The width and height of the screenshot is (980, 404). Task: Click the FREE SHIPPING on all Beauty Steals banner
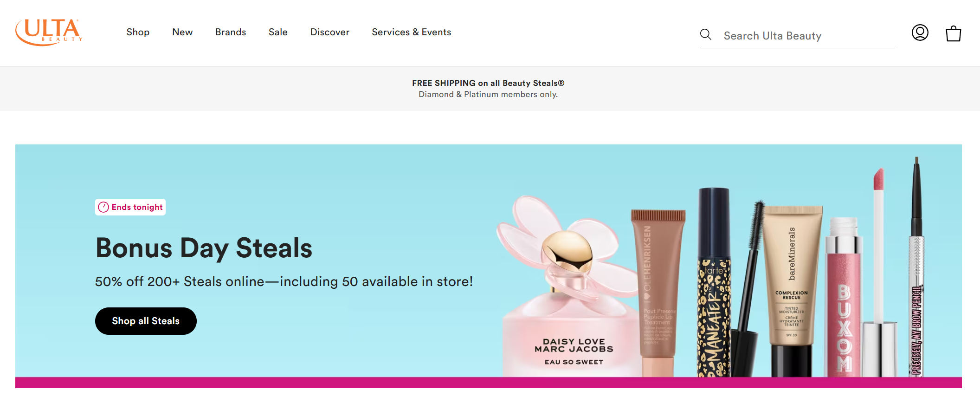coord(488,83)
